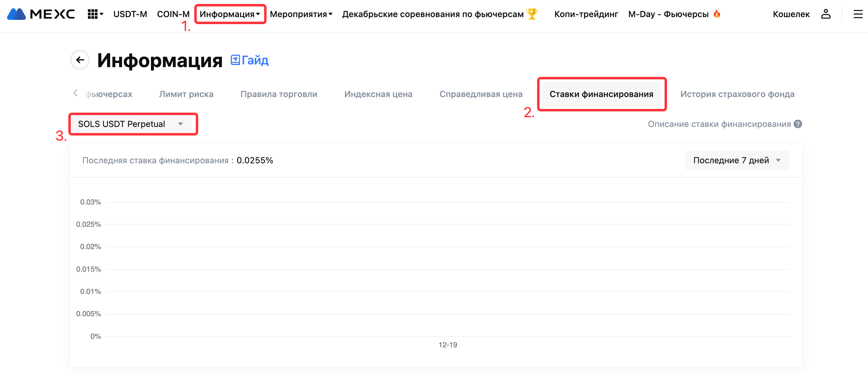868x376 pixels.
Task: Click the MEXC logo
Action: (41, 14)
